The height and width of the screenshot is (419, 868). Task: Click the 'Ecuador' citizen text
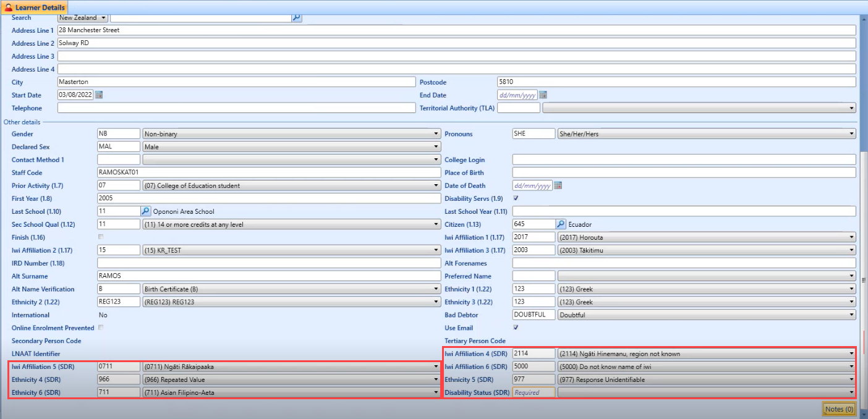click(580, 224)
